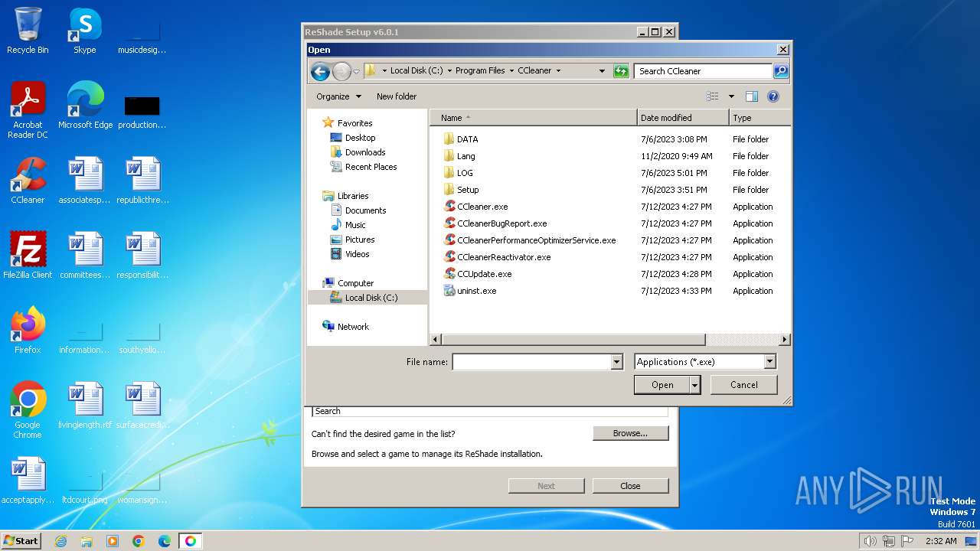Image resolution: width=980 pixels, height=551 pixels.
Task: Open Music library
Action: point(355,225)
